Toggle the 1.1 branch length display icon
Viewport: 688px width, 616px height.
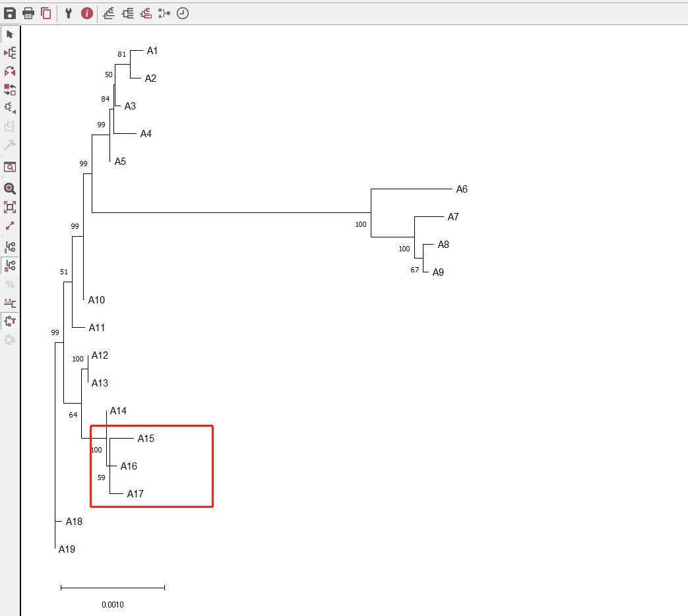coord(10,303)
